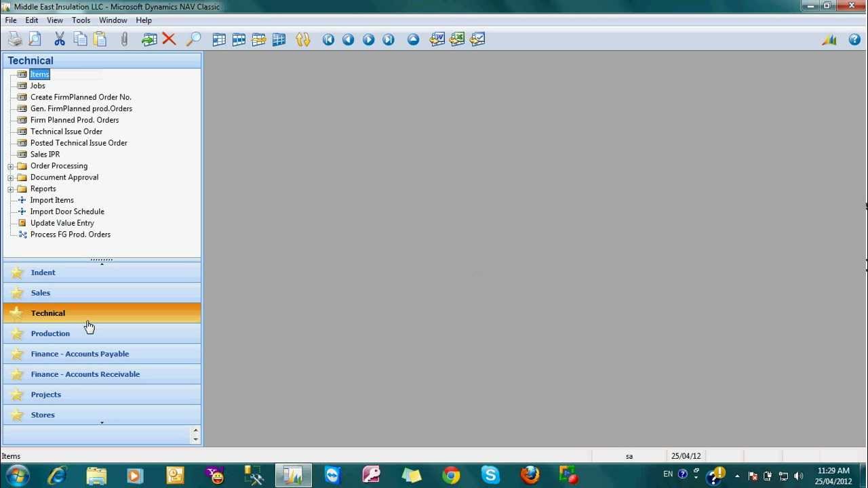The height and width of the screenshot is (488, 868).
Task: Click the yellow Sort arrows icon
Action: point(303,39)
